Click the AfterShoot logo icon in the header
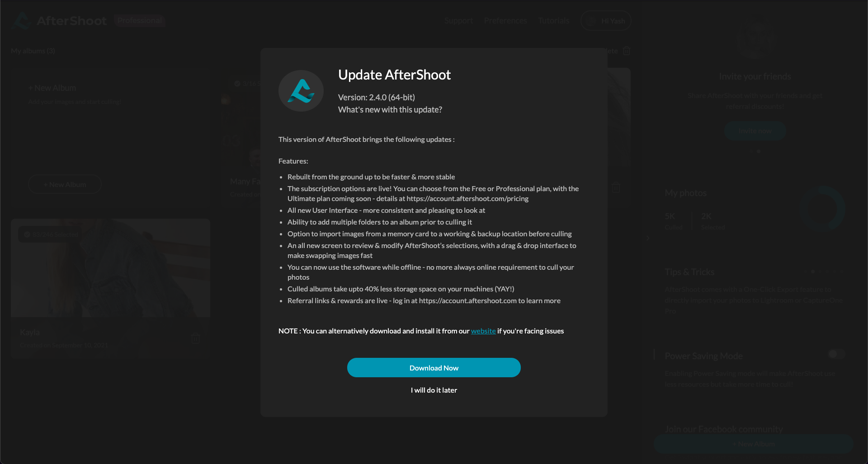 tap(21, 21)
